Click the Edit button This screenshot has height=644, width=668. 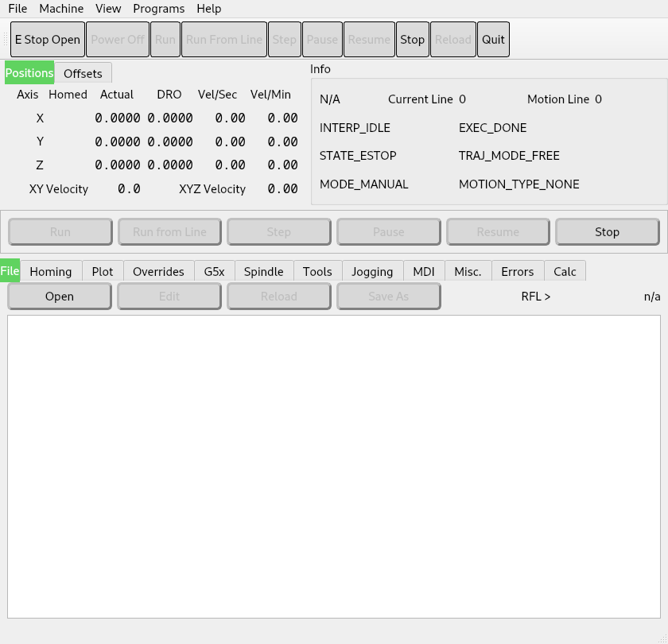169,297
